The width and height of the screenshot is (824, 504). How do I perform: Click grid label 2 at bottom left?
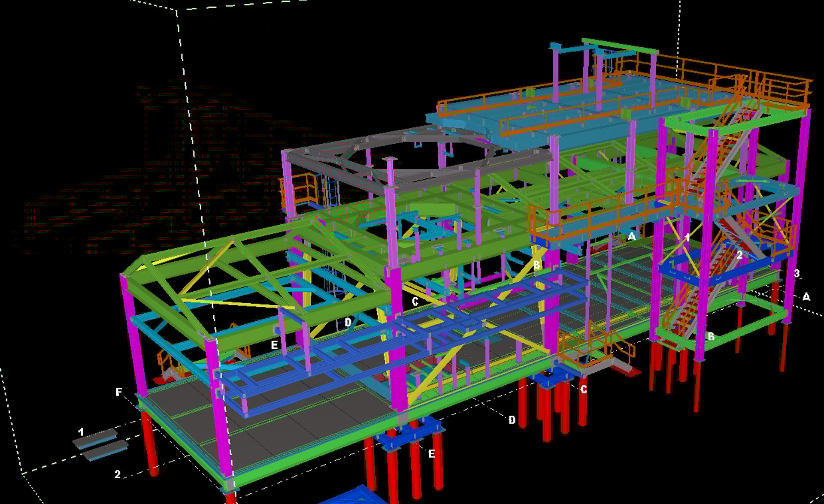(x=117, y=474)
